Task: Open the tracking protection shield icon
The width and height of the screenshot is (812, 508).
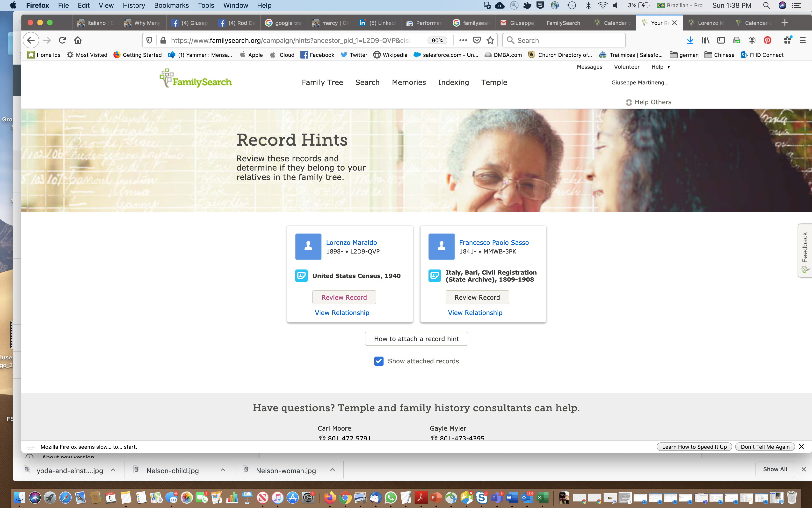Action: coord(149,40)
